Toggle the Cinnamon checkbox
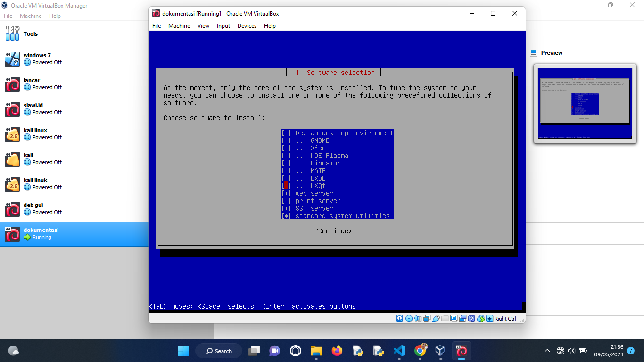The image size is (644, 362). [286, 163]
